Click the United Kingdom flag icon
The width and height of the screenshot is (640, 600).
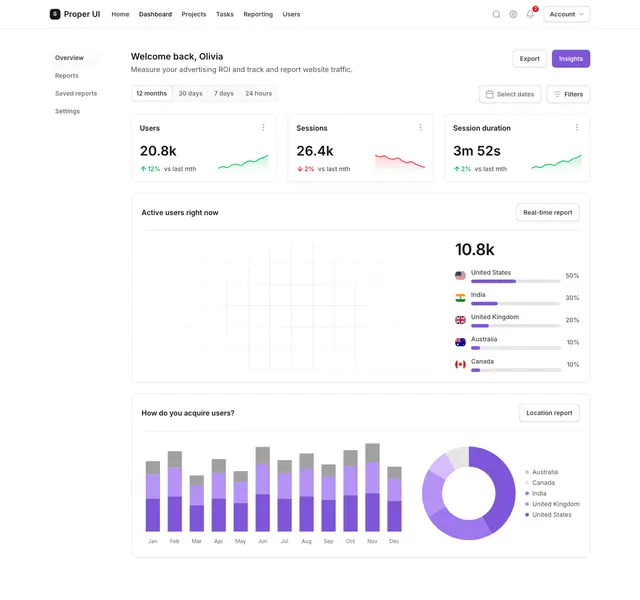(x=460, y=320)
